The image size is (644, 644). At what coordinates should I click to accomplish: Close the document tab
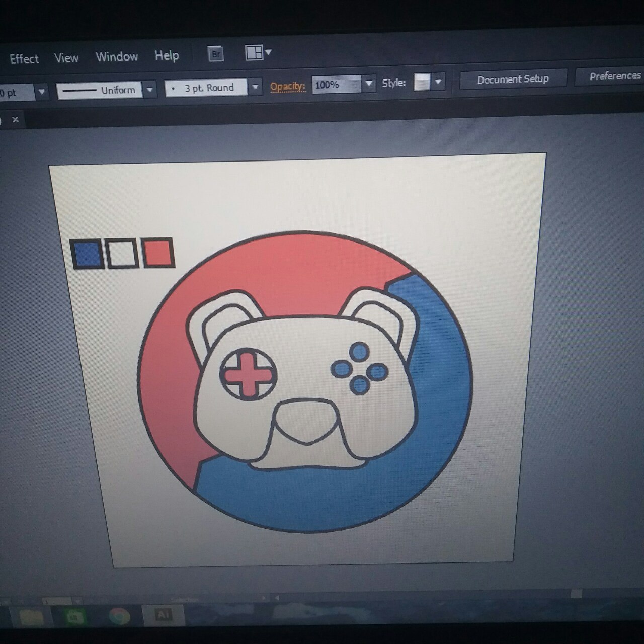tap(15, 119)
